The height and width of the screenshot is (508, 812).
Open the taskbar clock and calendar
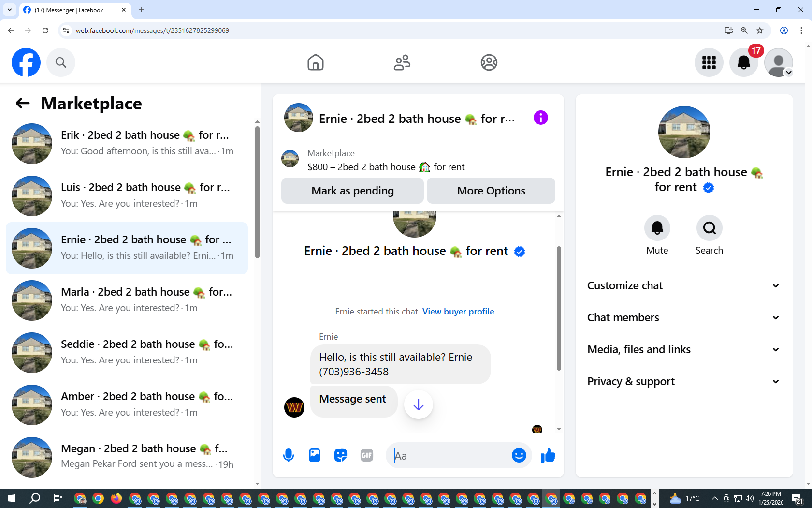click(x=771, y=498)
